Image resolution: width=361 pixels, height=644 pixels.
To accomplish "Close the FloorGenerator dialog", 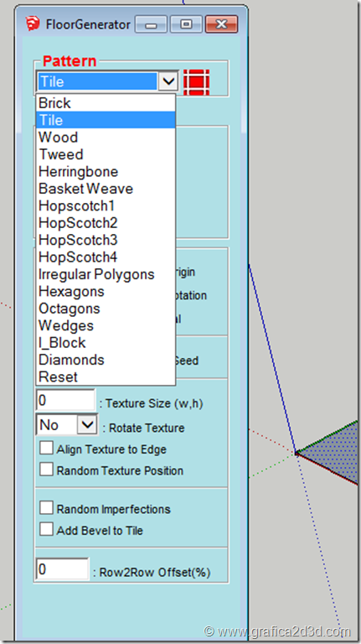I will click(x=221, y=24).
